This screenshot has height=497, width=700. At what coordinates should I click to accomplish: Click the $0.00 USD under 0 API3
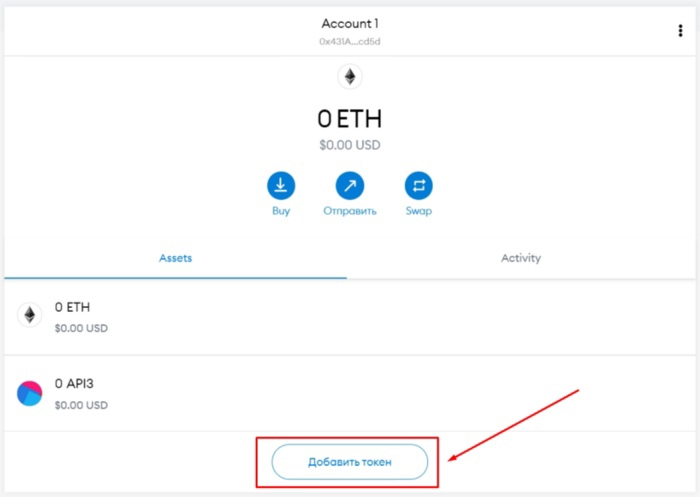tap(81, 405)
